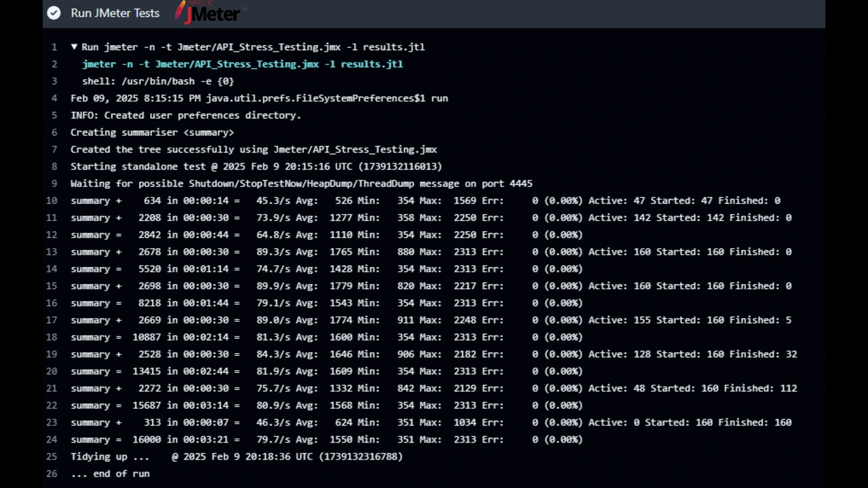Click final summary line with 16000 samples
Viewport: 868px width, 488px height.
[x=327, y=439]
